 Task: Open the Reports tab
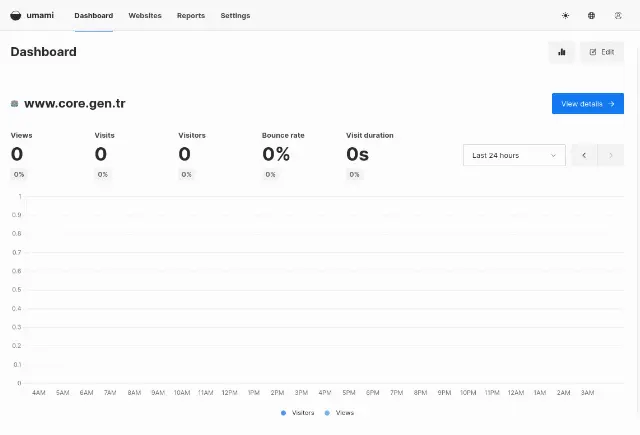click(191, 16)
